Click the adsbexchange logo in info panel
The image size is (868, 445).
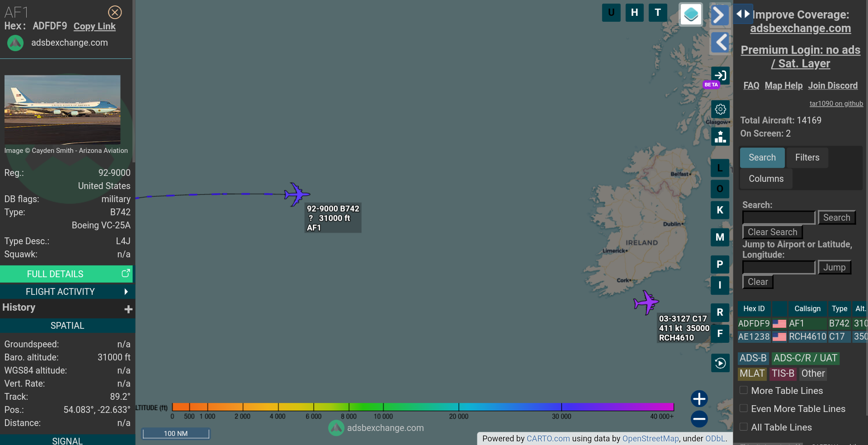click(x=15, y=43)
